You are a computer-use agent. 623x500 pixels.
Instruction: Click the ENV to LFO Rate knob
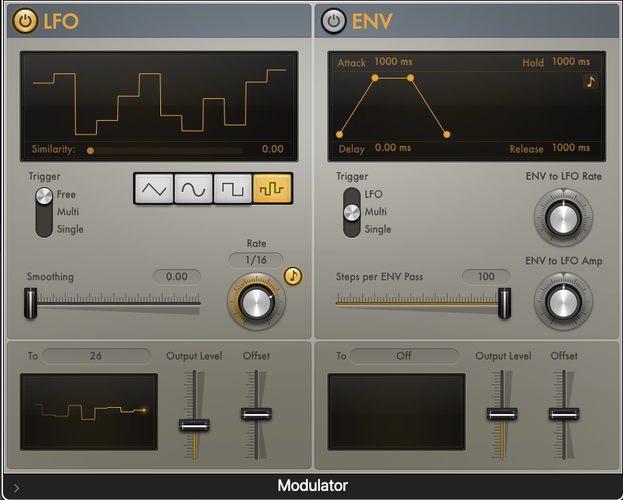563,218
